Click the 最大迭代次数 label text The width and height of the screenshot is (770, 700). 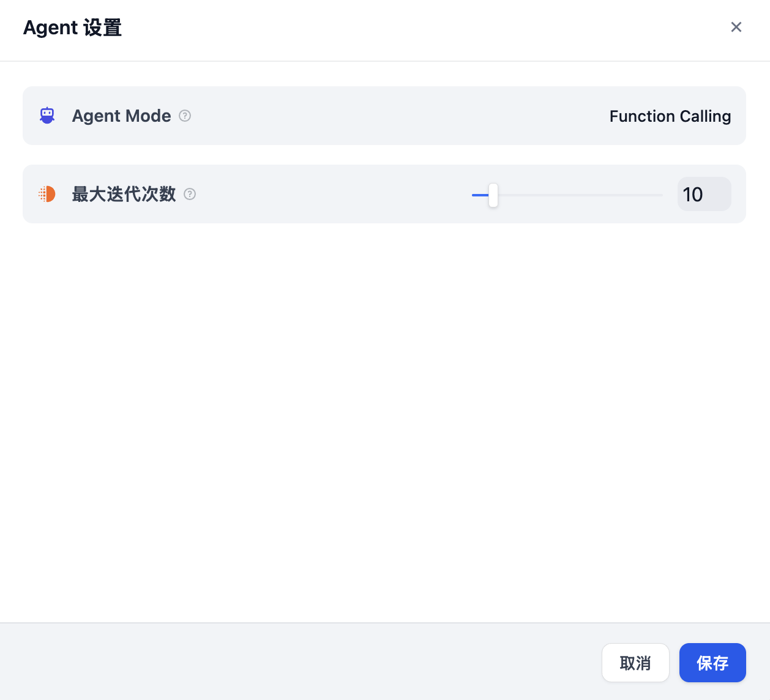pyautogui.click(x=124, y=194)
